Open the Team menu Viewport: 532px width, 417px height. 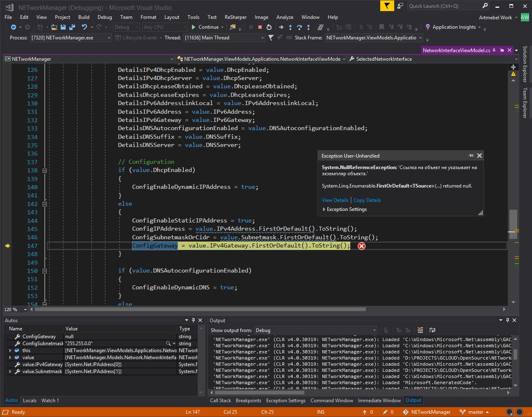point(126,17)
